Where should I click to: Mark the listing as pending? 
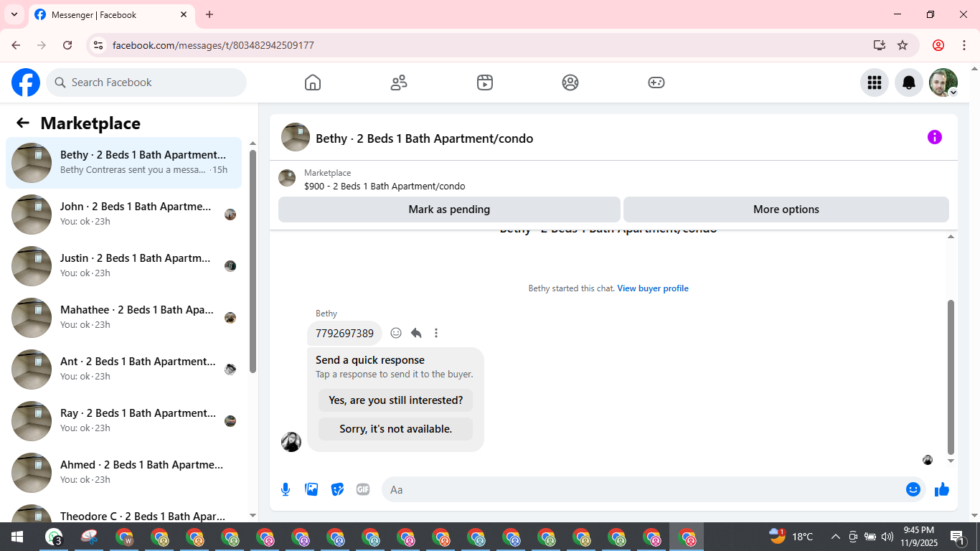[449, 209]
